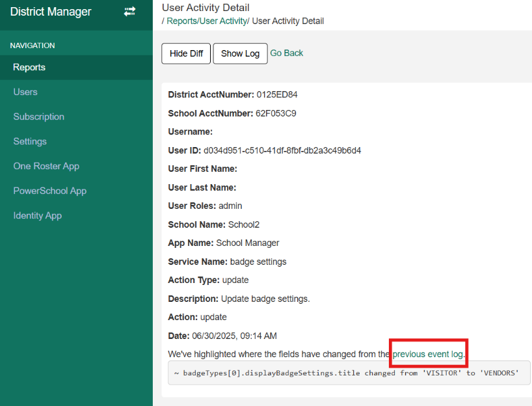
Task: Click the Date 06/30/2025, 09:14 AM line
Action: (222, 336)
